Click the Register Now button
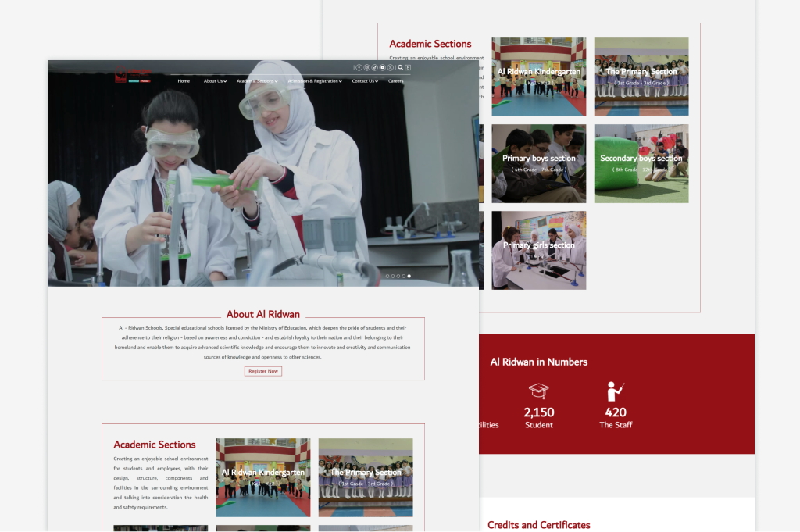This screenshot has height=532, width=800. [263, 371]
